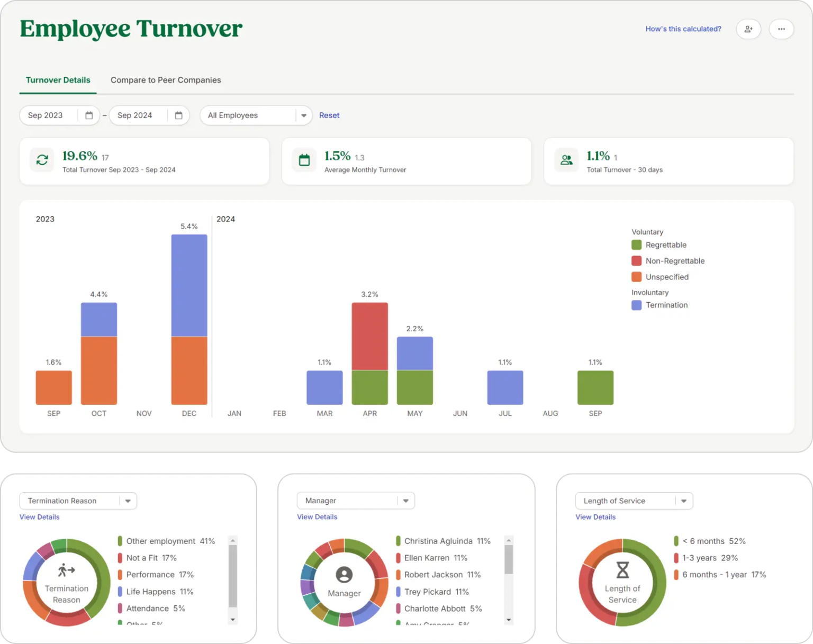
Task: Click the How's this calculated link
Action: tap(683, 29)
